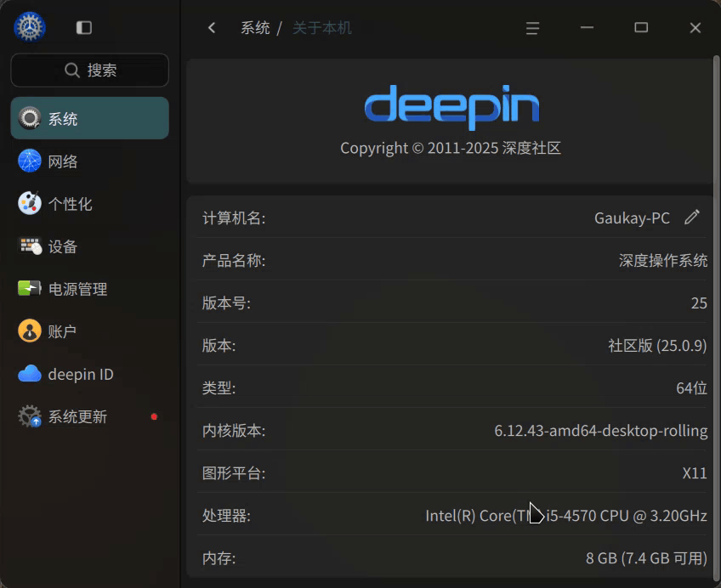
Task: Click the 个性化 palette icon
Action: [30, 203]
